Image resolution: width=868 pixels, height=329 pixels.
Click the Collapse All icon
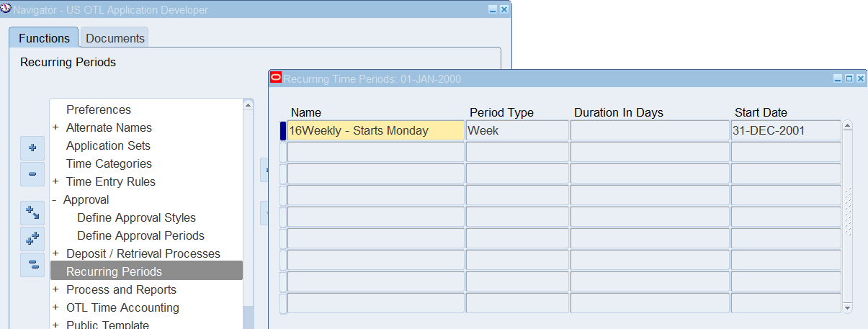(32, 265)
